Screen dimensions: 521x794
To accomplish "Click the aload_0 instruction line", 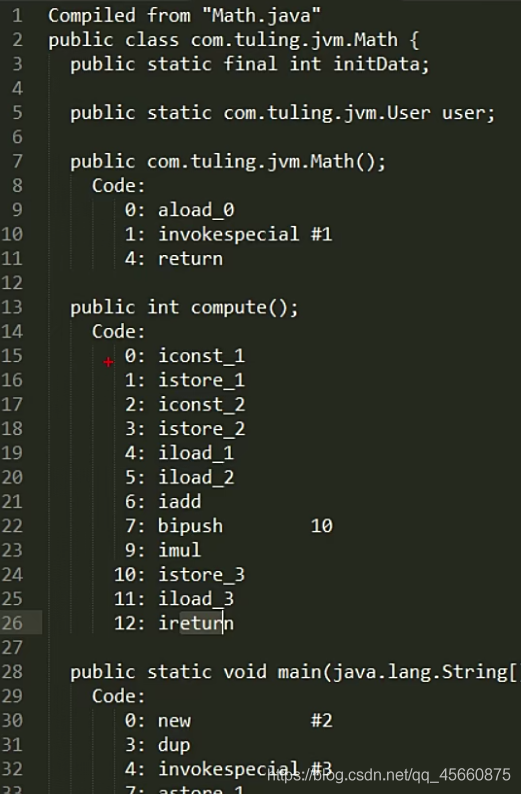I will (x=180, y=210).
